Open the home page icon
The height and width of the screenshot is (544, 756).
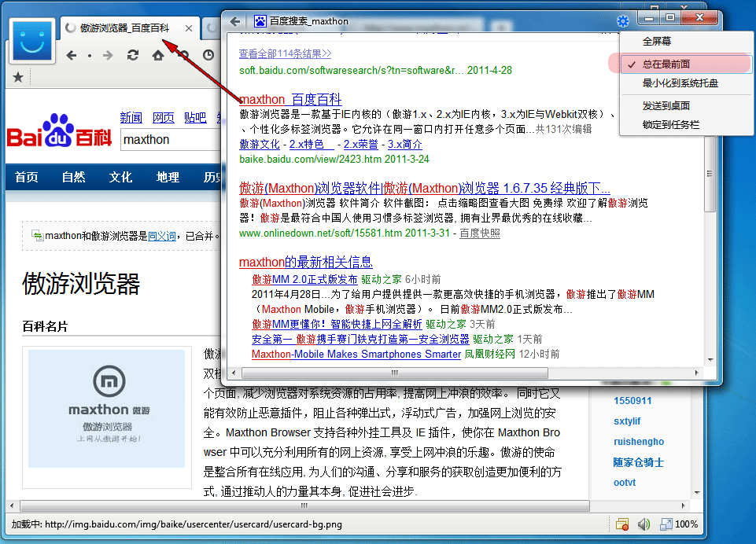(158, 55)
